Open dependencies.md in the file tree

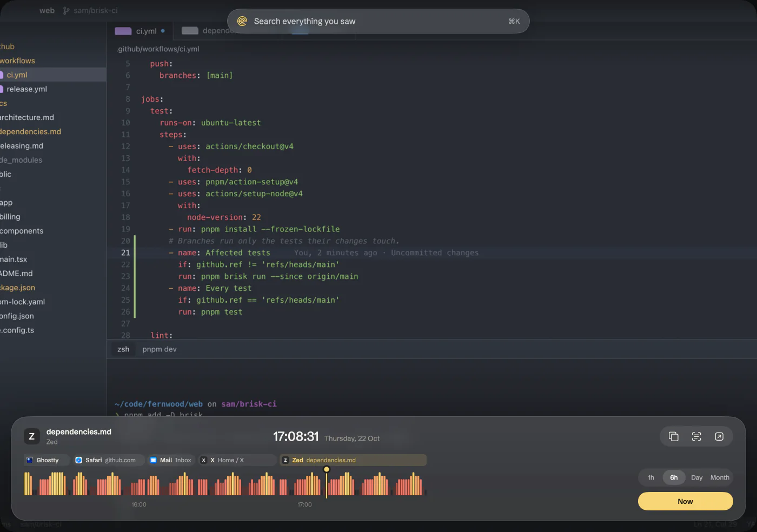(x=30, y=131)
